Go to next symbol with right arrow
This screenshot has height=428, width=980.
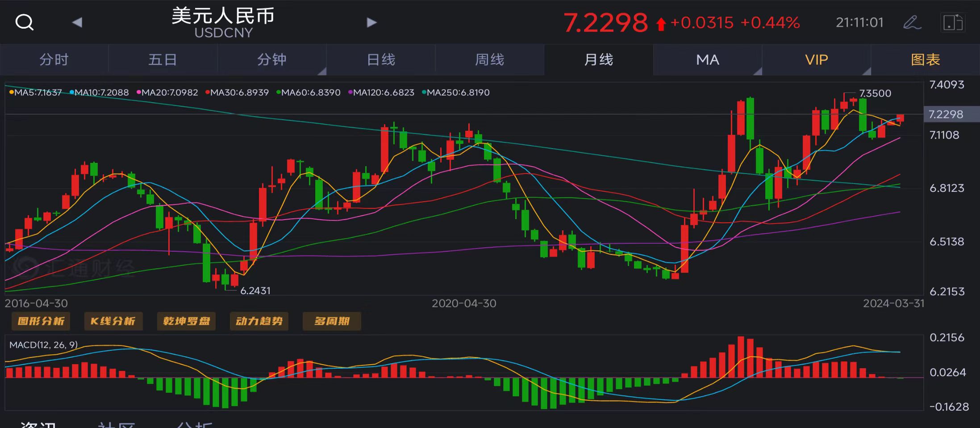click(x=371, y=22)
